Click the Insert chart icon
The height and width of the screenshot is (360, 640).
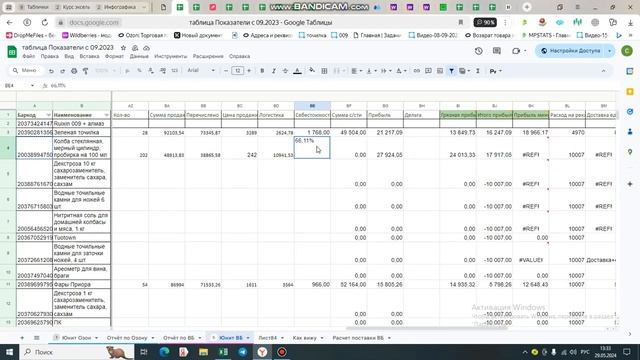tap(440, 71)
